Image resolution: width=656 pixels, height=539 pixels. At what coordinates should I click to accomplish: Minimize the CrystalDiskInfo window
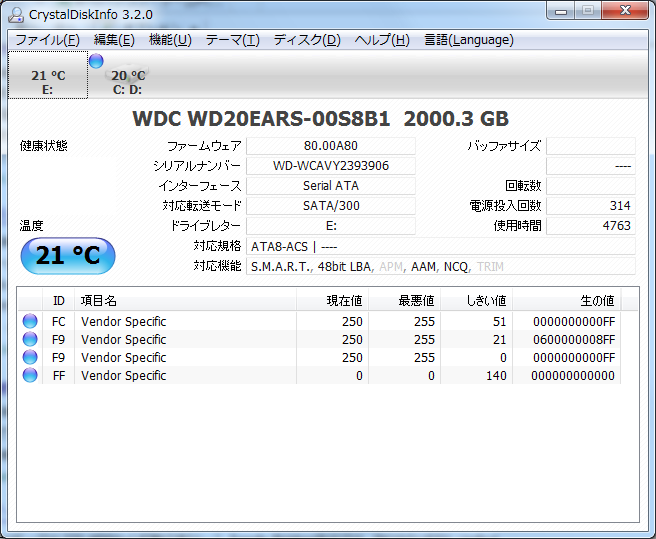pos(561,10)
